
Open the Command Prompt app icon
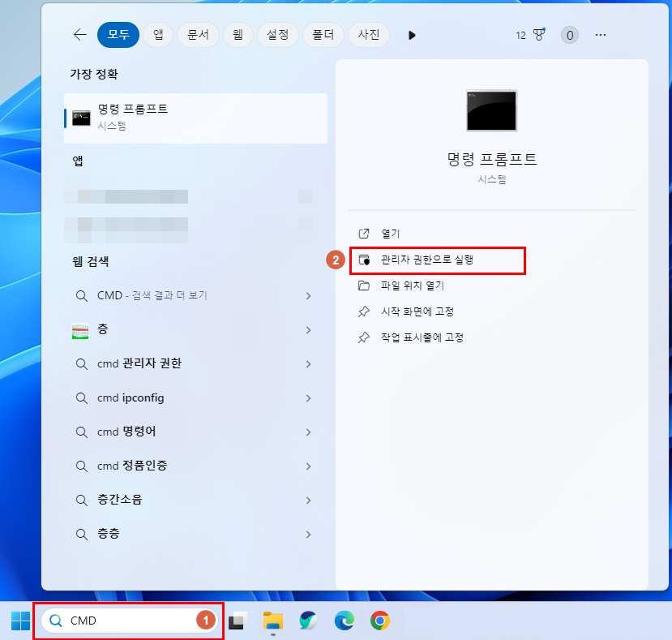[x=492, y=111]
